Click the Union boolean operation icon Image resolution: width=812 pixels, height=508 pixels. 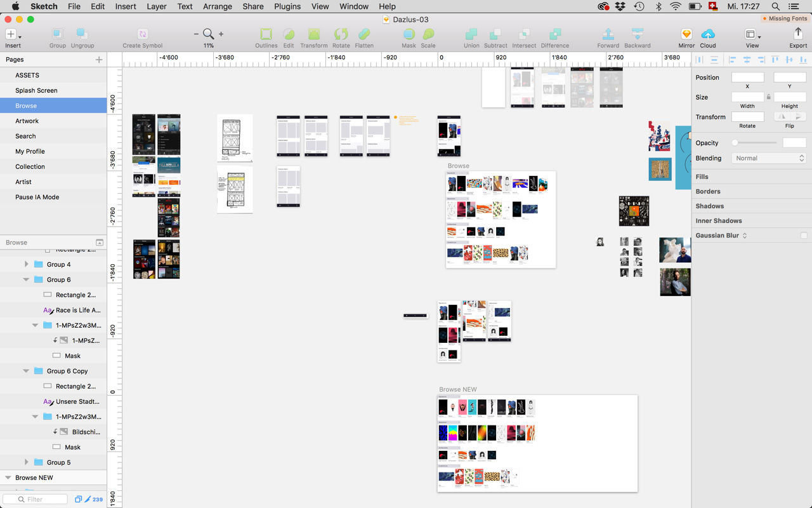point(471,34)
